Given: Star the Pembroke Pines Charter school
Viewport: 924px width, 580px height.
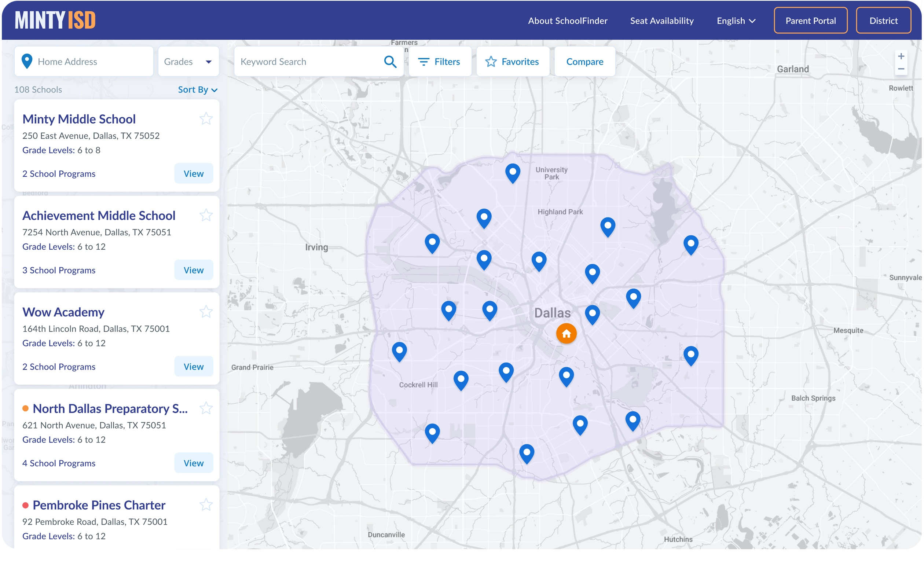Looking at the screenshot, I should pyautogui.click(x=206, y=504).
